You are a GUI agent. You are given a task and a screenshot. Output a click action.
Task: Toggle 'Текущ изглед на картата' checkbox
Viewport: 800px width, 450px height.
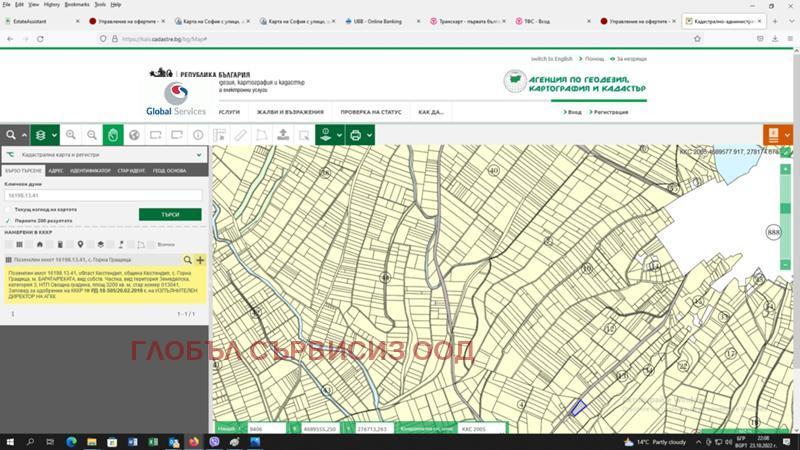(x=8, y=209)
